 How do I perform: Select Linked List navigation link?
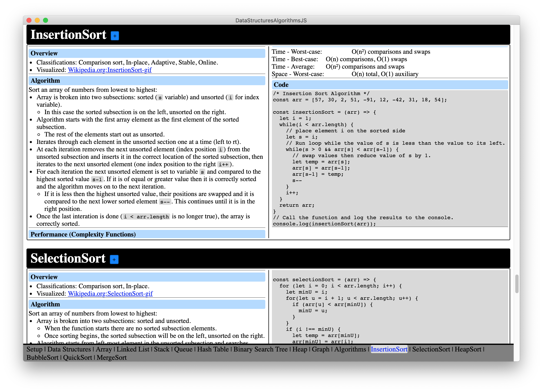point(133,349)
